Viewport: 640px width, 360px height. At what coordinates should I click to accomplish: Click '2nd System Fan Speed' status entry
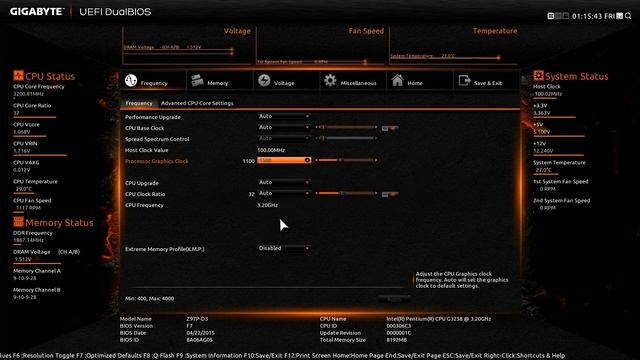click(x=562, y=204)
